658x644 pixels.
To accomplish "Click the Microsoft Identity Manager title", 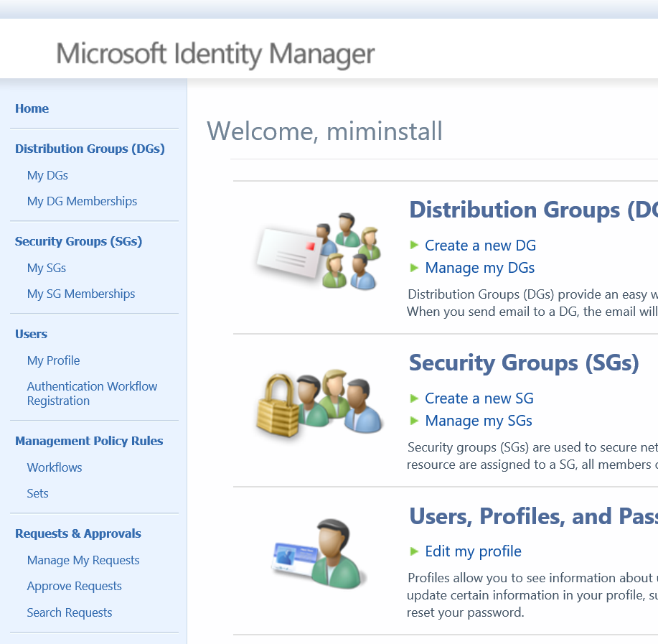I will [215, 54].
